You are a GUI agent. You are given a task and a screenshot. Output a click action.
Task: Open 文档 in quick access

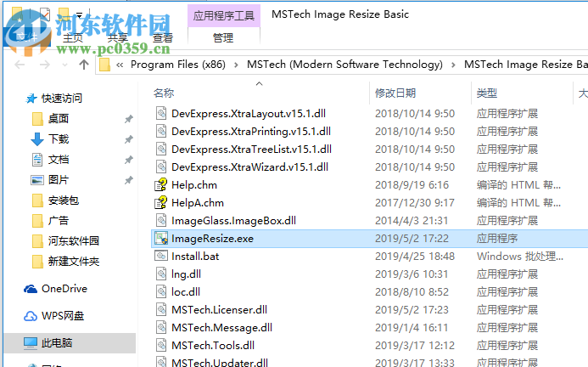pos(59,160)
